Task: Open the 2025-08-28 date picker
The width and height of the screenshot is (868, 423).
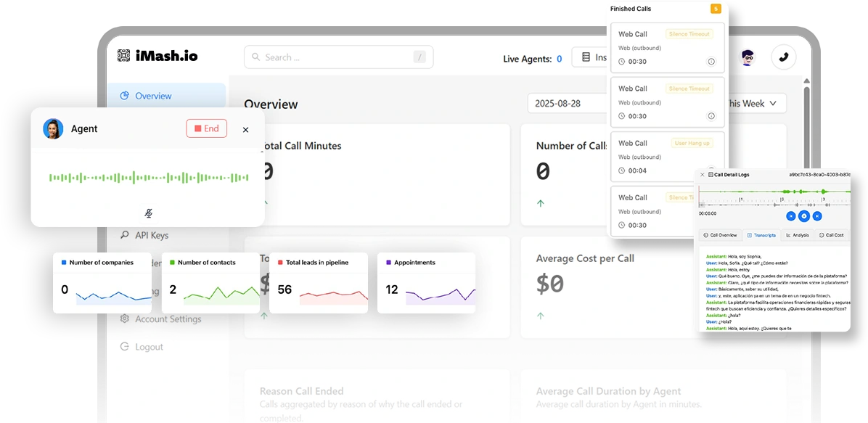Action: (566, 104)
